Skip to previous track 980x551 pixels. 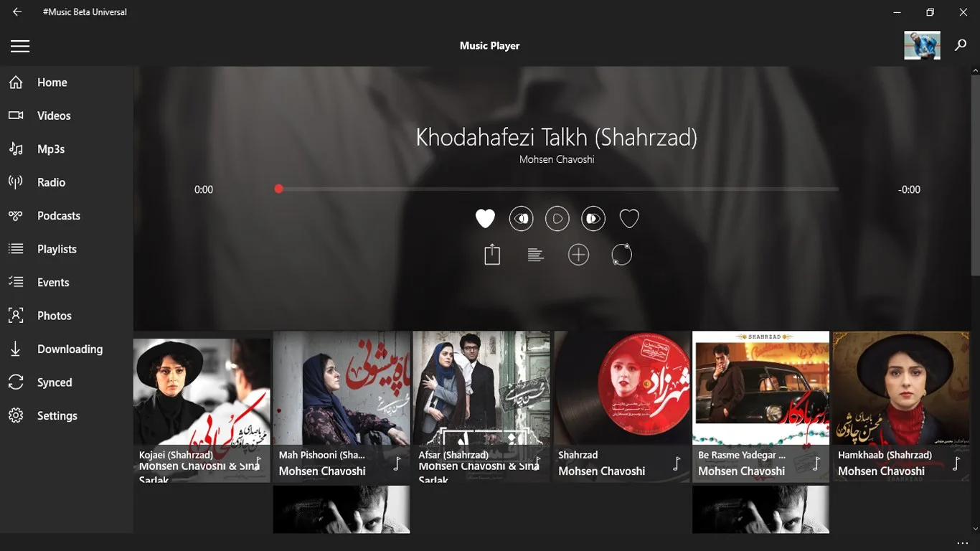point(522,218)
